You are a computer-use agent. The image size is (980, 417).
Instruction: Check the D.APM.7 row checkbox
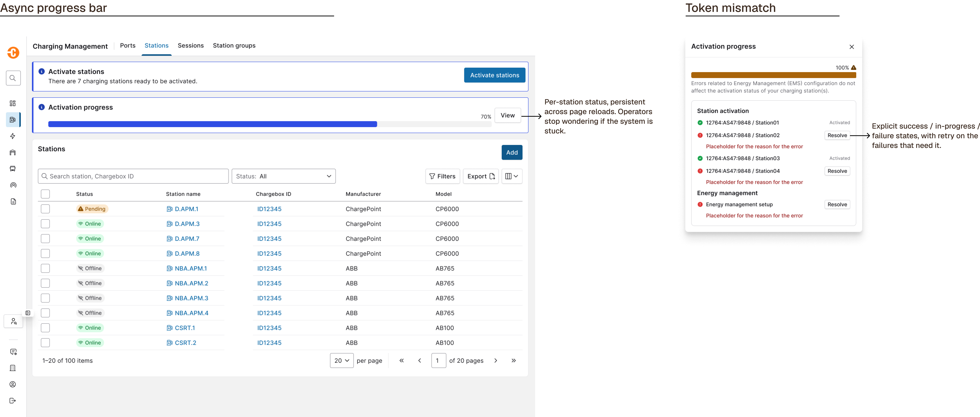[x=45, y=239]
